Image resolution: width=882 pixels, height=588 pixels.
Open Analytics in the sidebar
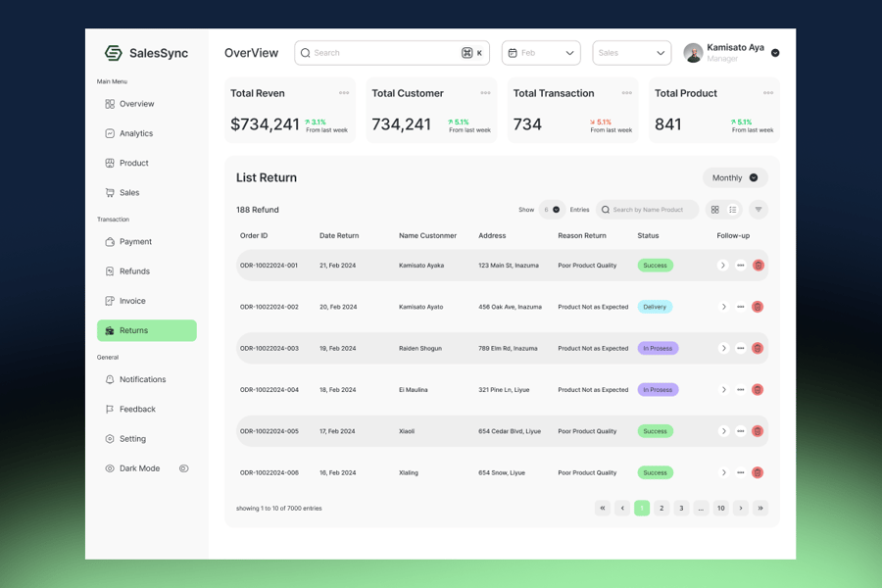click(x=136, y=133)
